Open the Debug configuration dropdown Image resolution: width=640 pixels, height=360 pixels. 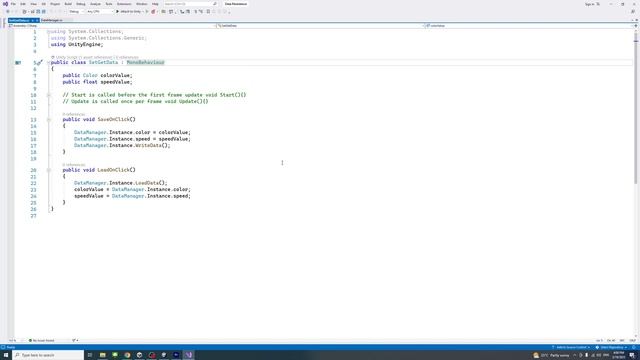pos(77,12)
